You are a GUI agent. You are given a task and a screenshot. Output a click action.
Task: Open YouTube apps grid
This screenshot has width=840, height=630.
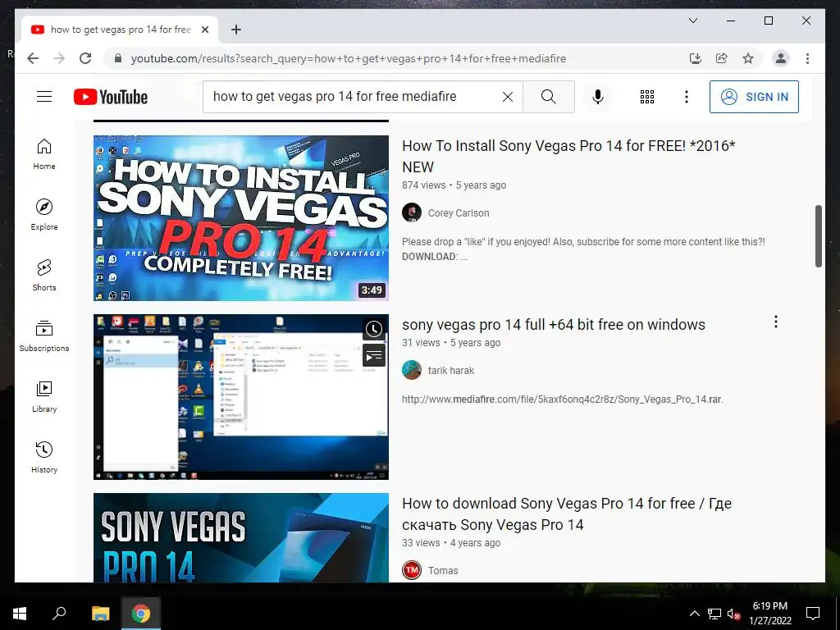[x=646, y=97]
